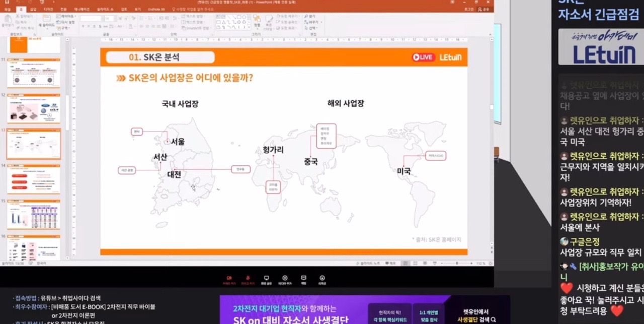This screenshot has width=644, height=324.
Task: Click the 새 슬라이드 (New Slide) button
Action: 47,21
